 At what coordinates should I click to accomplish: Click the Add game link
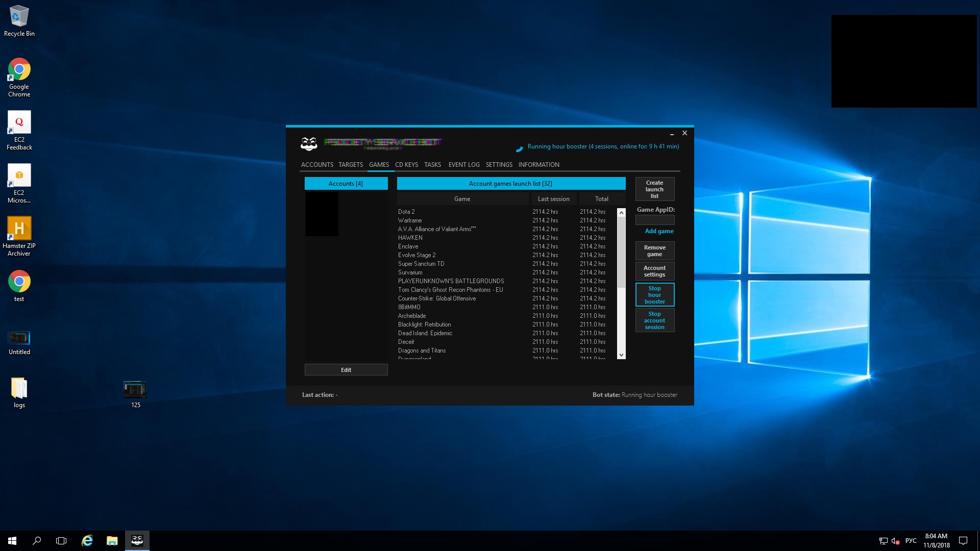pos(658,231)
